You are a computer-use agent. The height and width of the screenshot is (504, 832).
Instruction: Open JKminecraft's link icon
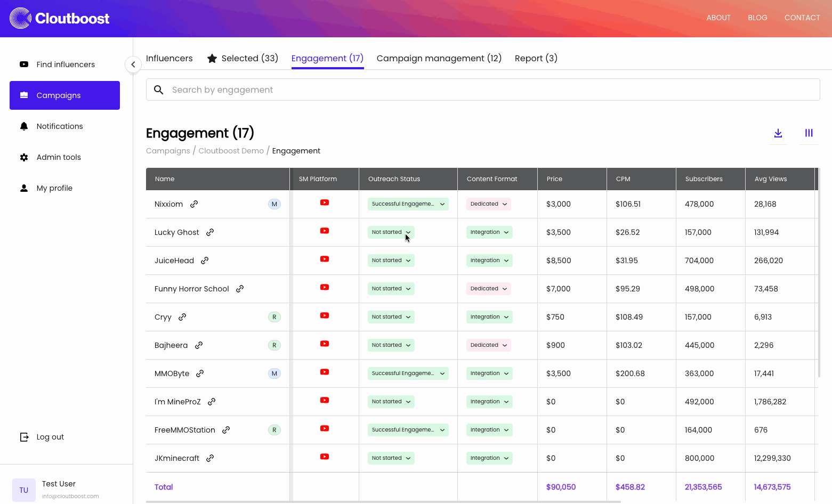coord(210,458)
